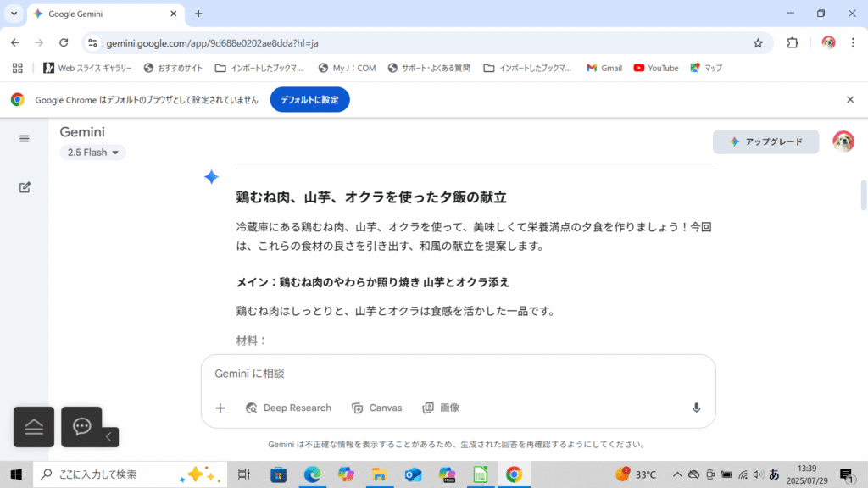Open Task View on the taskbar
868x488 pixels.
tap(243, 474)
